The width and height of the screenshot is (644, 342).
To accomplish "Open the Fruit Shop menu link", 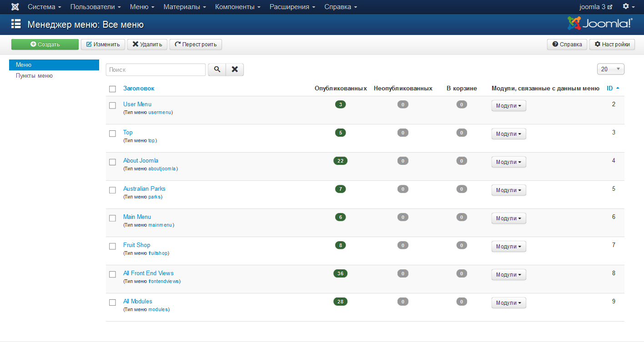I will click(x=136, y=245).
